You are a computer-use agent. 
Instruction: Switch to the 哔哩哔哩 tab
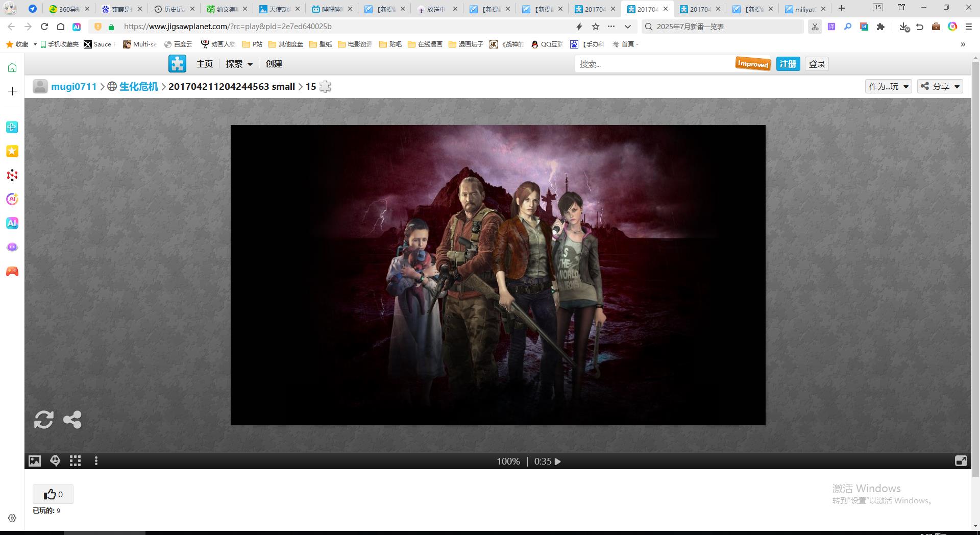point(332,9)
